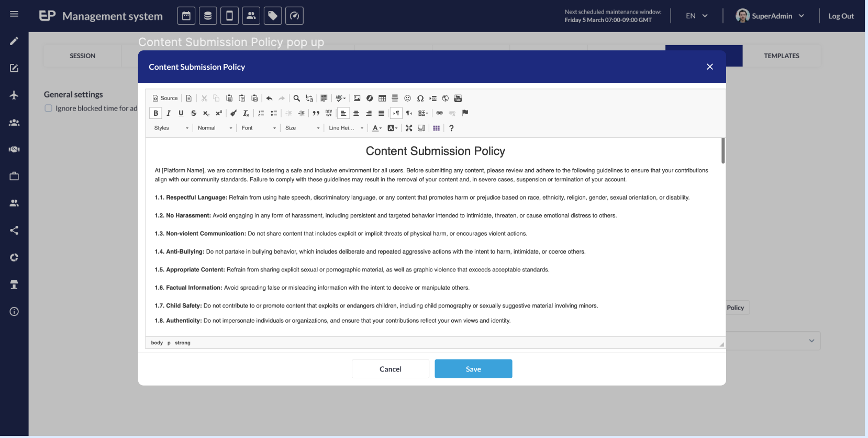Toggle Source view in the editor
The width and height of the screenshot is (868, 438).
(x=165, y=98)
